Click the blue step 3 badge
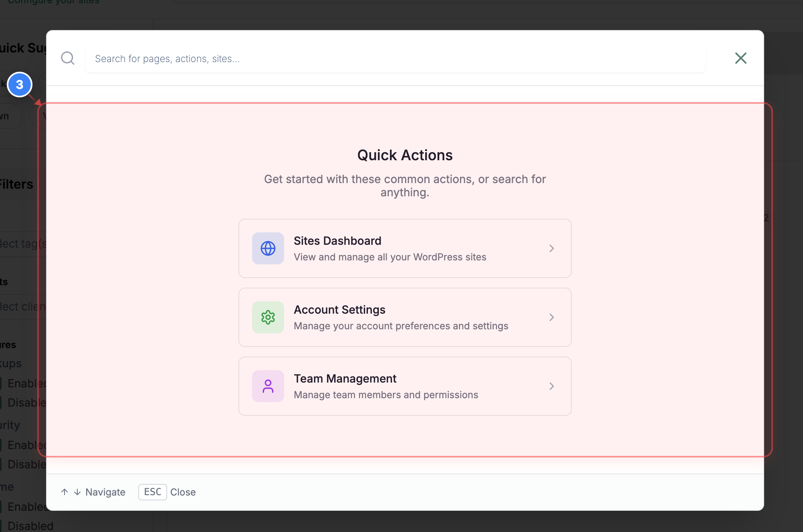The height and width of the screenshot is (532, 803). pyautogui.click(x=20, y=85)
